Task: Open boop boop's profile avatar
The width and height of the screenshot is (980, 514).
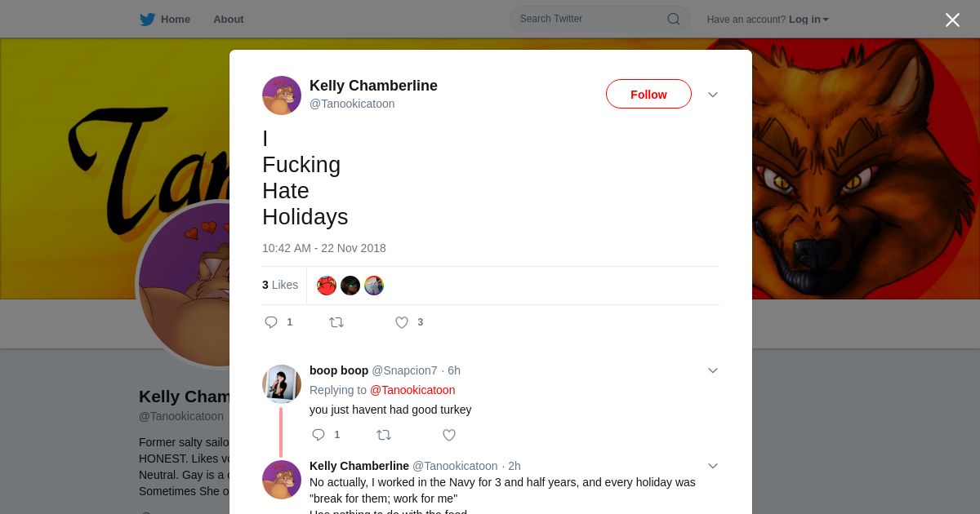Action: click(282, 383)
